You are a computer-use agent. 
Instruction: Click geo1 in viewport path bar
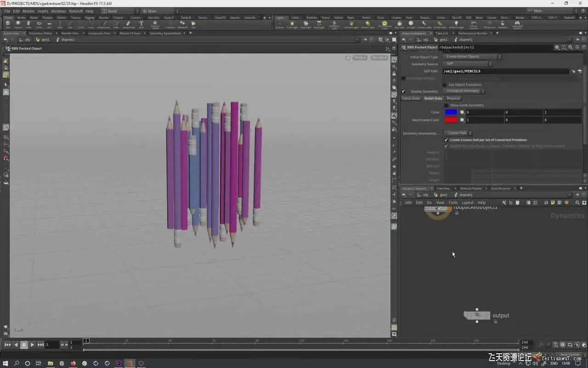(45, 40)
